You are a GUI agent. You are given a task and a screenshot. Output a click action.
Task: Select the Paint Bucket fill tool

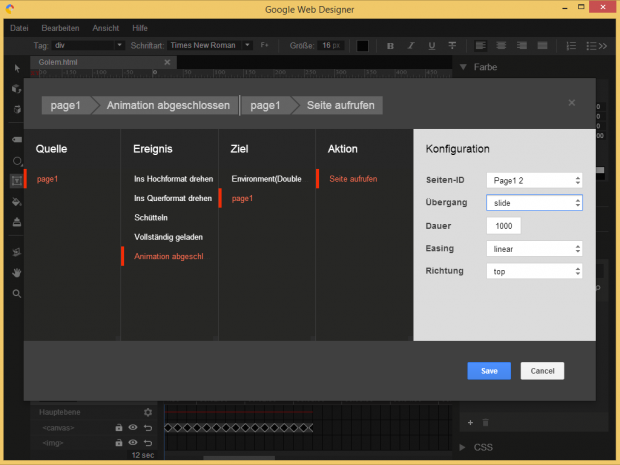(17, 201)
